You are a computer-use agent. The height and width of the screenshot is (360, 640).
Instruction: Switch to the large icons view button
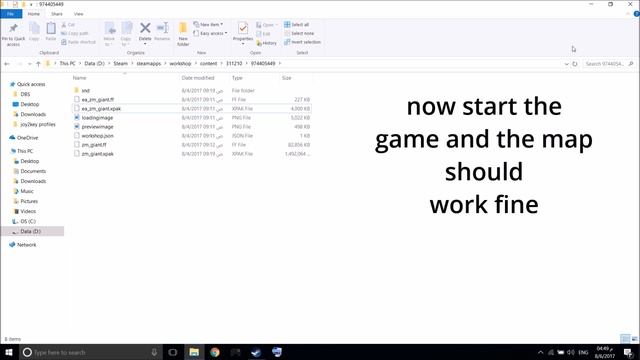pos(634,339)
